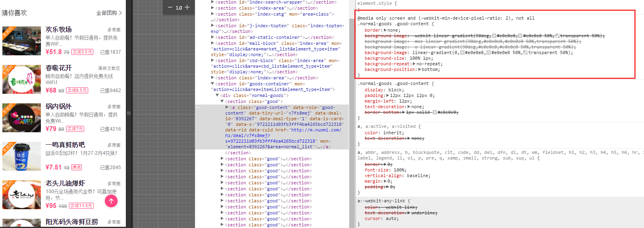Screen dimensions: 644x228
Task: Click the 立减3.5元 discount tag
Action: click(x=83, y=52)
